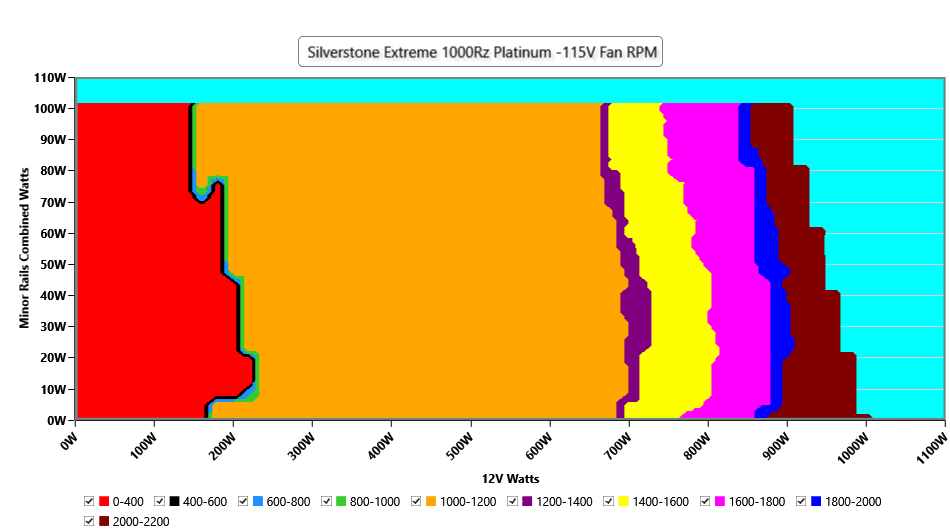Click the 50W y-axis tick label

click(x=53, y=264)
